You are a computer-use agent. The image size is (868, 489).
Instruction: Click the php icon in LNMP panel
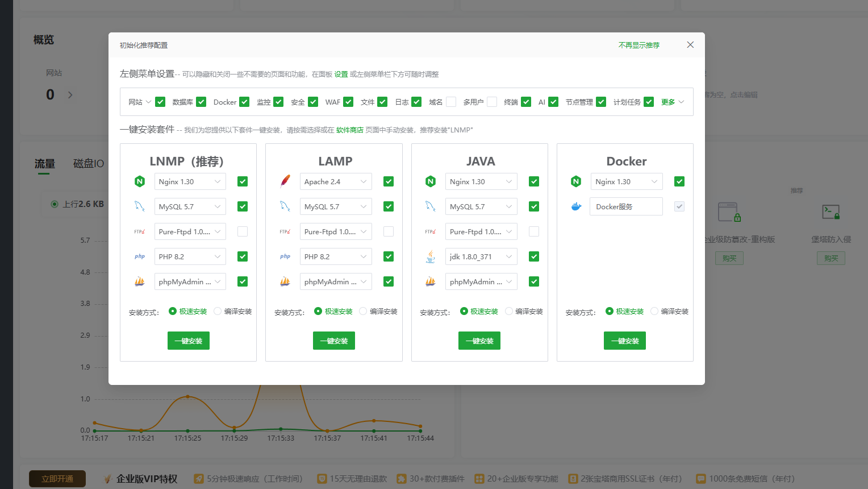click(x=140, y=256)
